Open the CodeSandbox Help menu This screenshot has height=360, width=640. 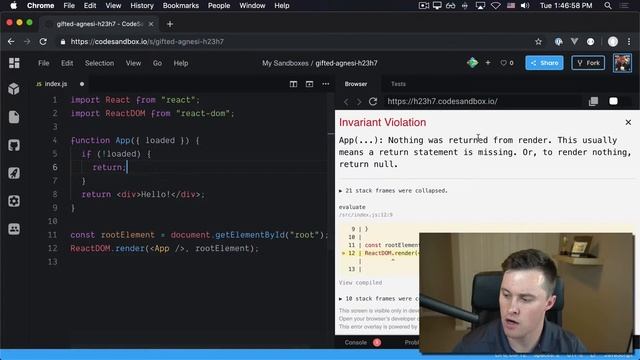pos(181,63)
